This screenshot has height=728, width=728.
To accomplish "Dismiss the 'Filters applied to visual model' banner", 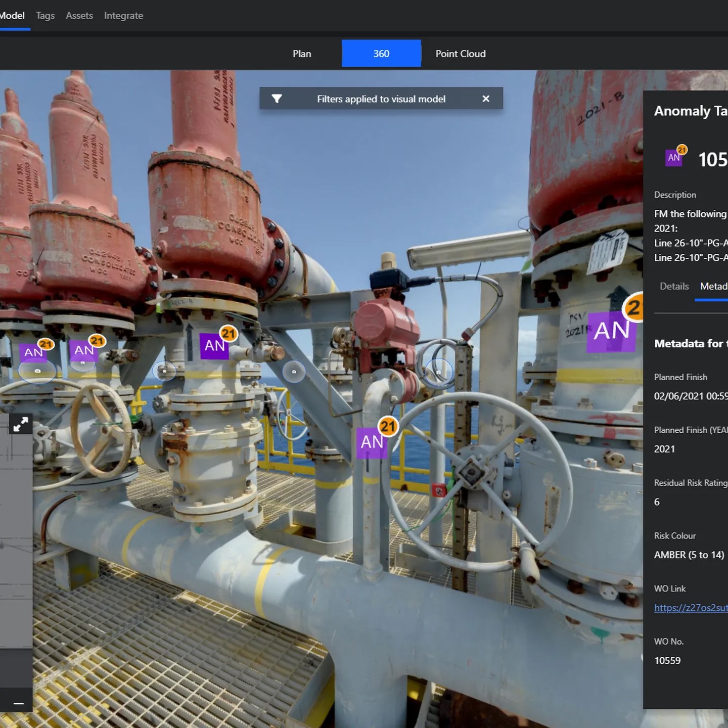I will tap(486, 99).
